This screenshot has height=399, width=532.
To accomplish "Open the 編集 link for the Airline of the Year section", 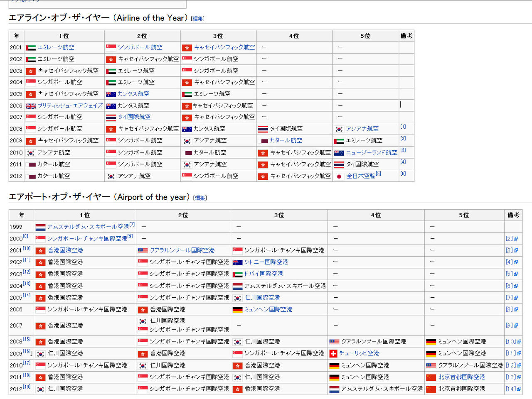I will point(198,19).
